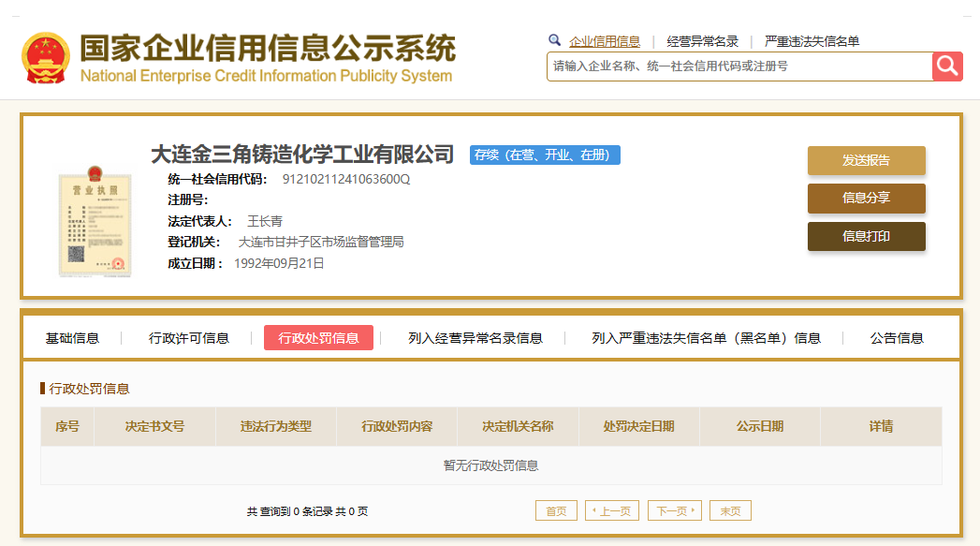Click the 序号 column header
The image size is (980, 546).
pos(67,426)
